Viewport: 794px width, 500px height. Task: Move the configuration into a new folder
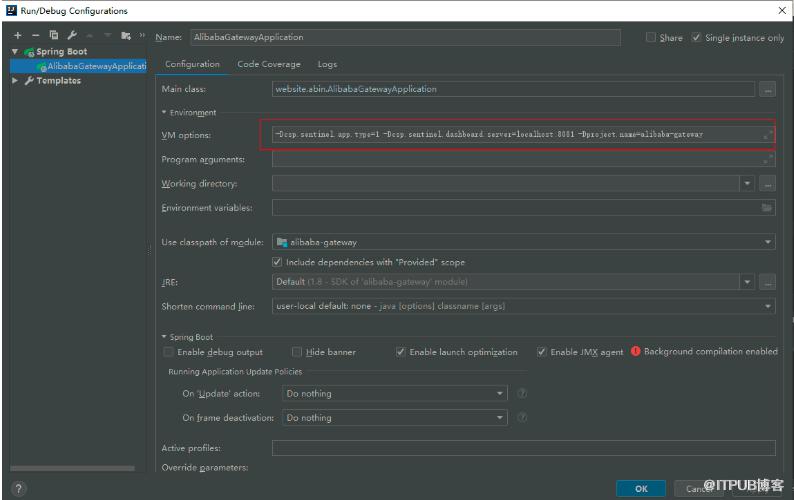pyautogui.click(x=126, y=35)
